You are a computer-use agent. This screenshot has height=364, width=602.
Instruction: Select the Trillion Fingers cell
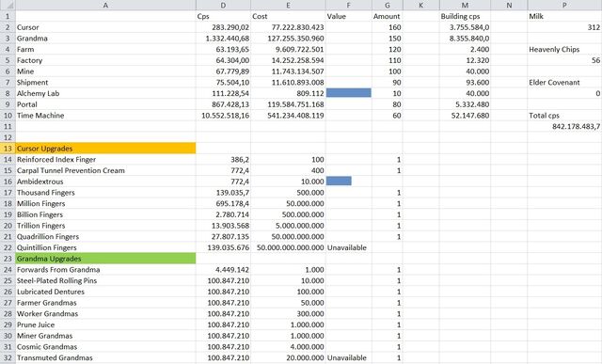pyautogui.click(x=105, y=226)
